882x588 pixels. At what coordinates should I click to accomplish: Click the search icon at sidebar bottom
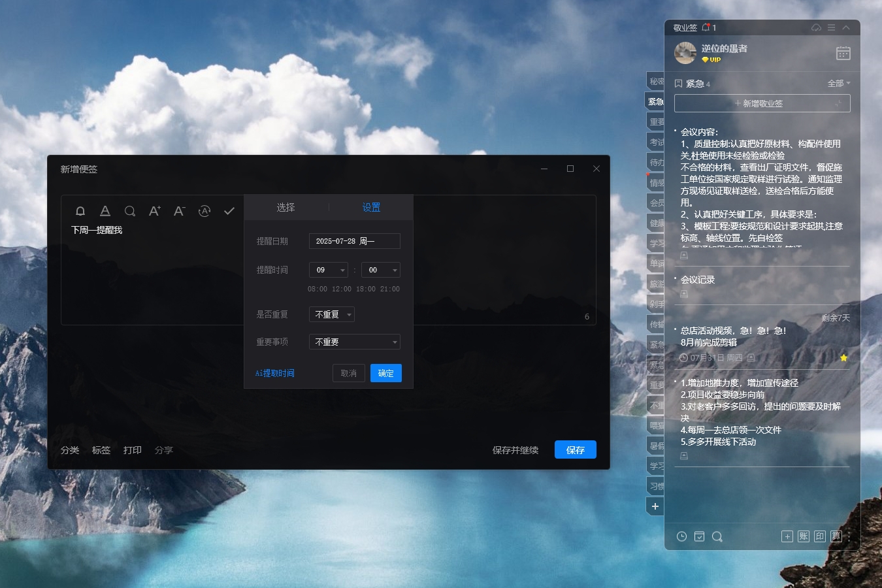point(717,536)
